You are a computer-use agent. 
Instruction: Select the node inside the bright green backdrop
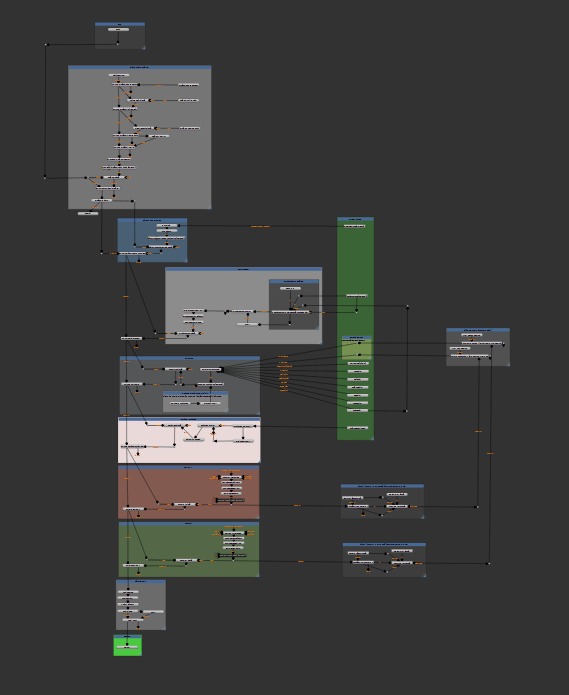pos(127,647)
